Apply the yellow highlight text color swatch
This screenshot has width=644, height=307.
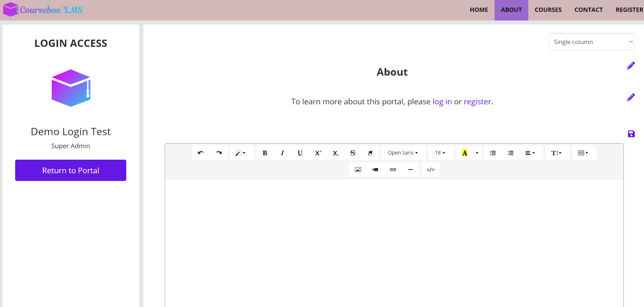click(x=464, y=153)
